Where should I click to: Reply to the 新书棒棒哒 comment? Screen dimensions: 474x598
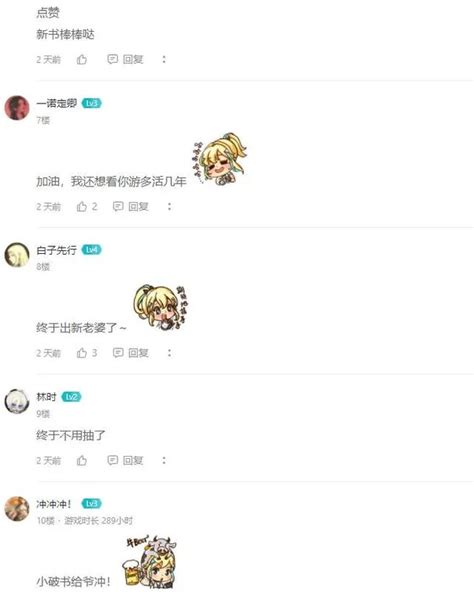tap(125, 59)
